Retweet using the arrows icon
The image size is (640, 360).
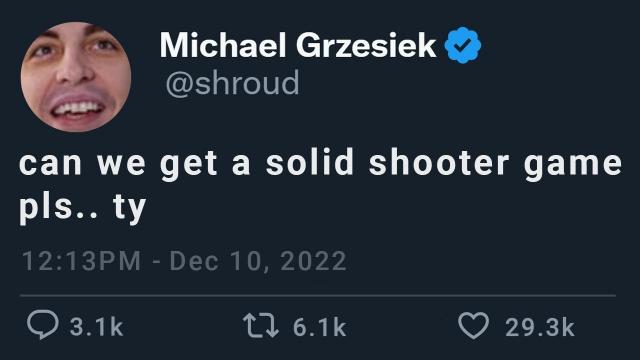pos(261,325)
